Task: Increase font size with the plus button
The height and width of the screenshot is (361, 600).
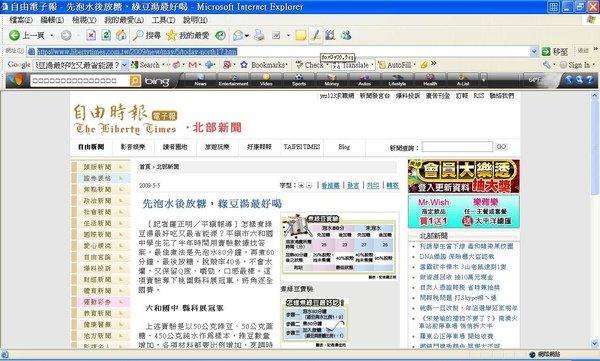Action: (301, 186)
